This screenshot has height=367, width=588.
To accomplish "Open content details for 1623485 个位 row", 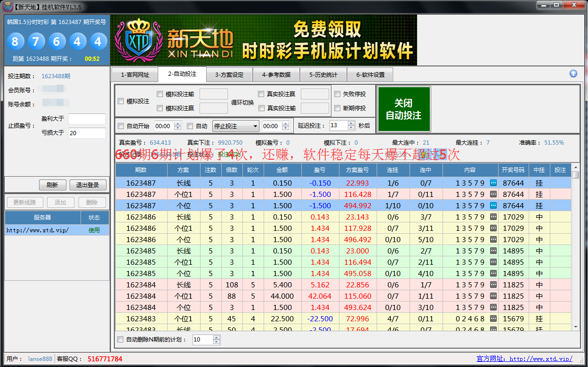I will pyautogui.click(x=493, y=273).
